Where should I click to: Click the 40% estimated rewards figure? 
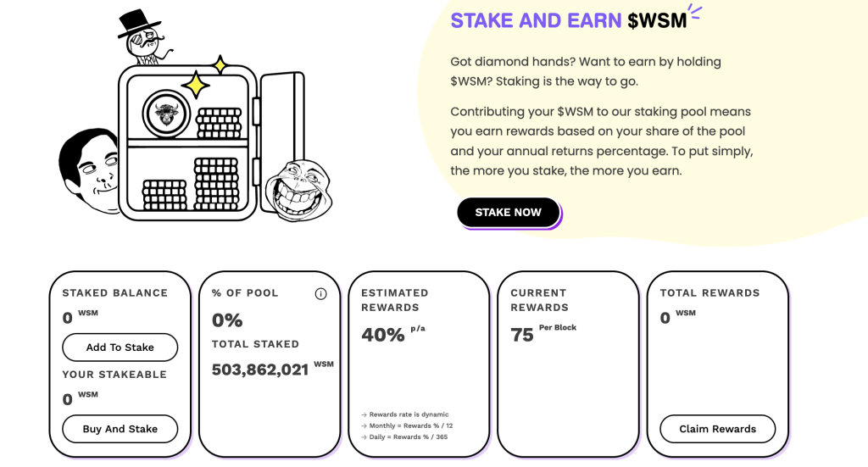point(383,335)
